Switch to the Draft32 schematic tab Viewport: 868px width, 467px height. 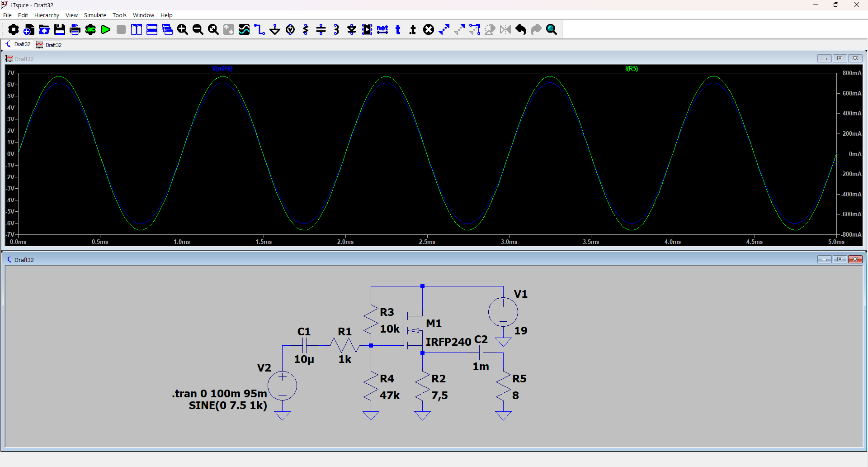[x=18, y=44]
